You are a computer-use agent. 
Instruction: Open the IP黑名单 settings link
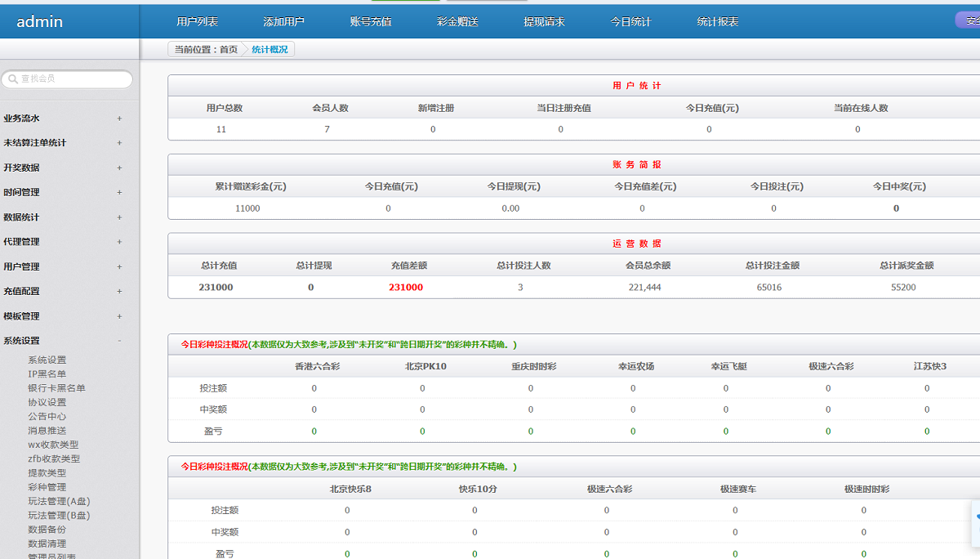point(47,374)
